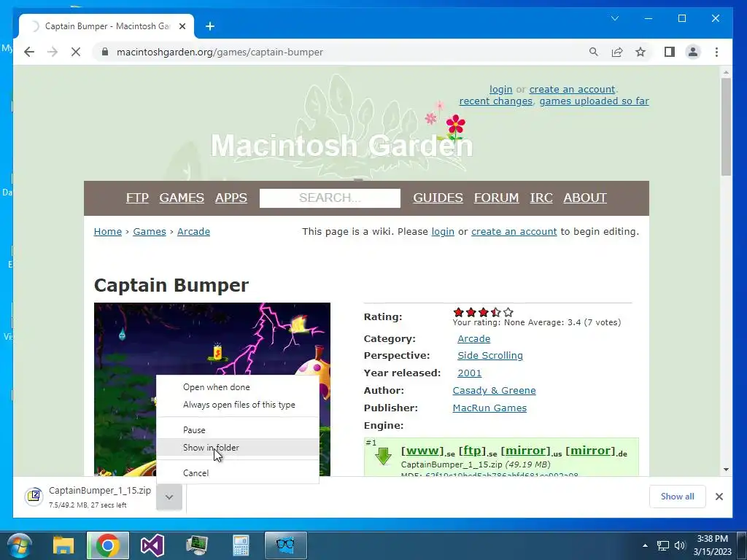Open the zoom magnifier icon in address bar
747x560 pixels.
(x=593, y=52)
